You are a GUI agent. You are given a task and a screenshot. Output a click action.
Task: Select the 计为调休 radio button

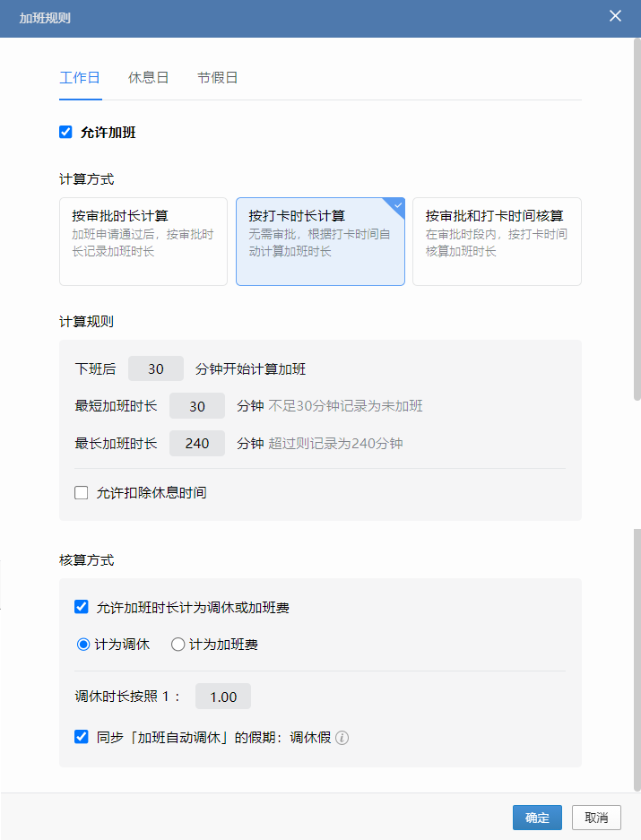[x=83, y=644]
